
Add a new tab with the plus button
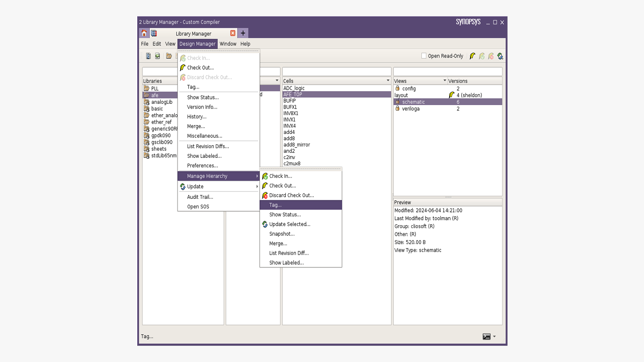click(243, 33)
